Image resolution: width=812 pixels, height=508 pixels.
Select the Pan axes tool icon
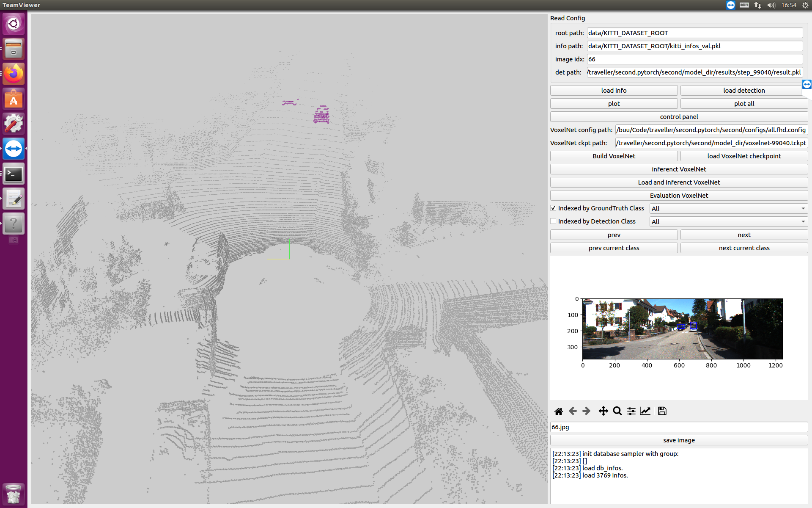(604, 411)
